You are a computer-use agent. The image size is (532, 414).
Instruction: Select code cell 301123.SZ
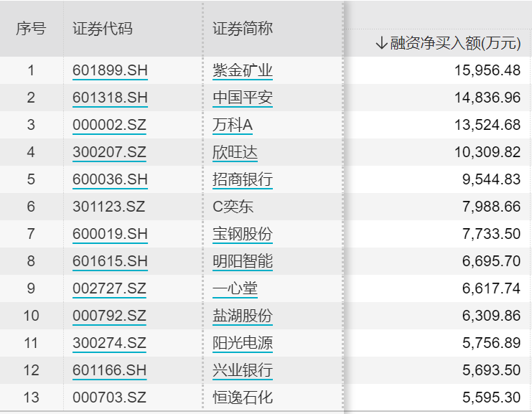point(108,207)
